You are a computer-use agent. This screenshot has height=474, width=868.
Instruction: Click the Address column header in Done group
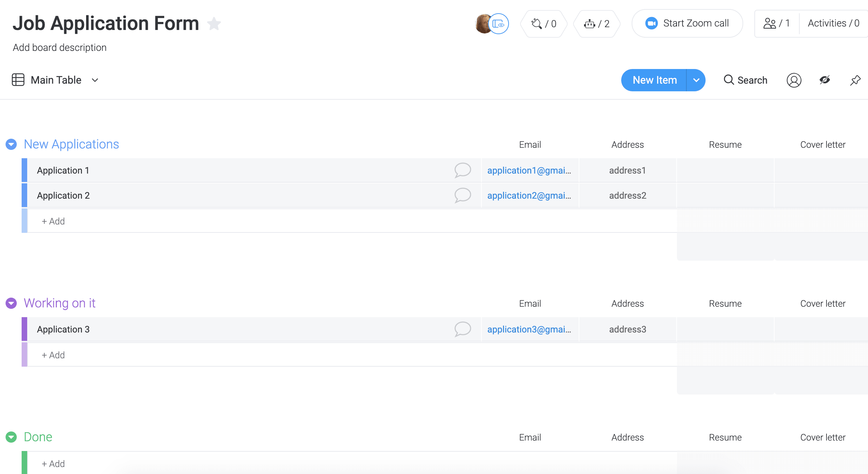627,437
